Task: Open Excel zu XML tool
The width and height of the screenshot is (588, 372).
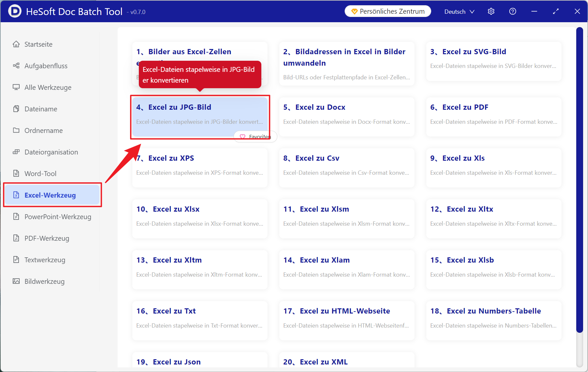Action: [347, 360]
